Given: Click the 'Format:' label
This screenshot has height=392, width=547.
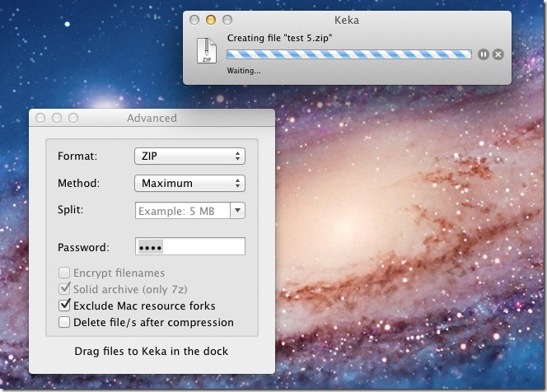Looking at the screenshot, I should [77, 156].
